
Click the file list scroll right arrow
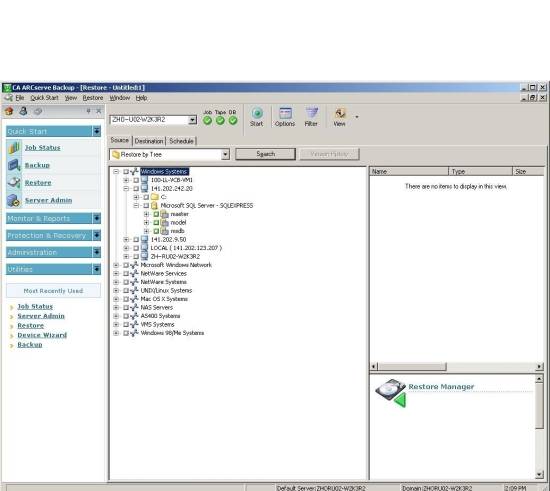pyautogui.click(x=539, y=366)
